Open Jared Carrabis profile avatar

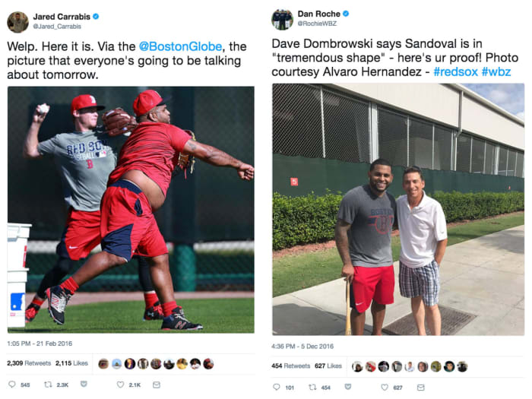[18, 22]
